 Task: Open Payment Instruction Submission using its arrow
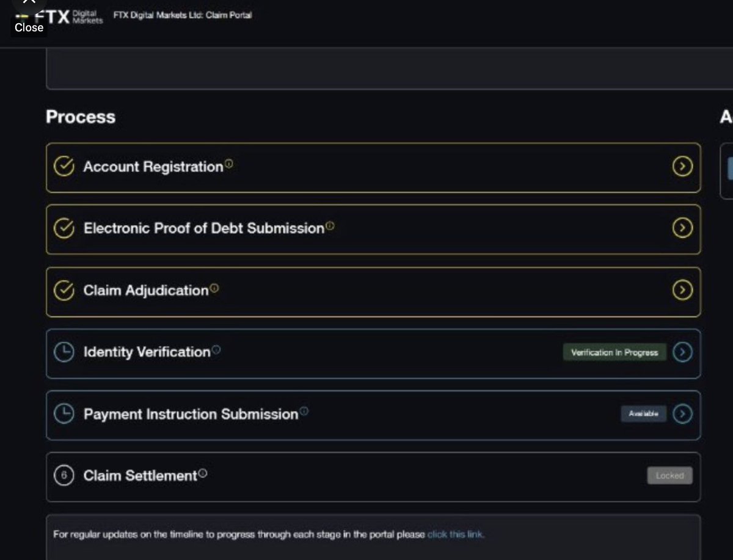point(682,414)
